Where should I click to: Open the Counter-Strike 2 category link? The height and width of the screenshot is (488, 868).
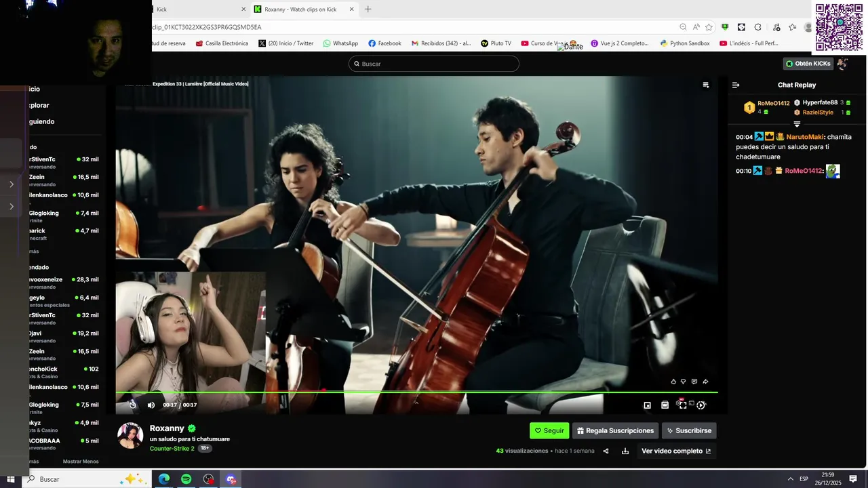[172, 448]
